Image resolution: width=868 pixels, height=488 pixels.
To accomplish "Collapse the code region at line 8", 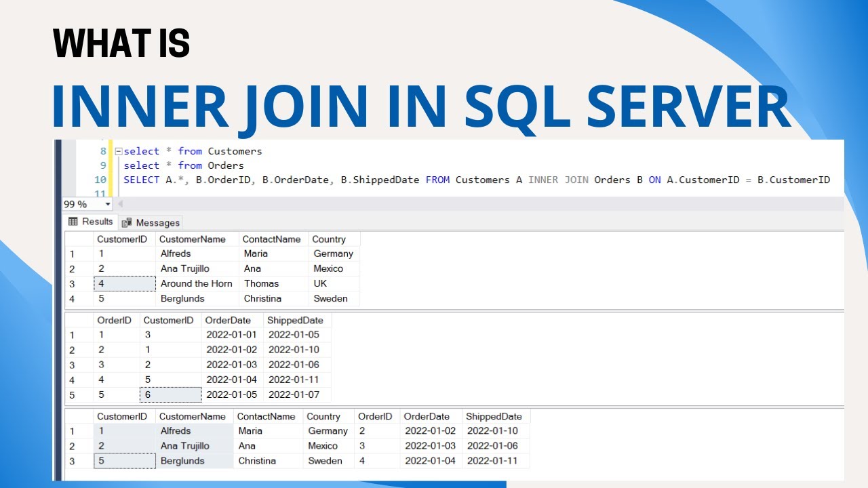I will point(118,151).
